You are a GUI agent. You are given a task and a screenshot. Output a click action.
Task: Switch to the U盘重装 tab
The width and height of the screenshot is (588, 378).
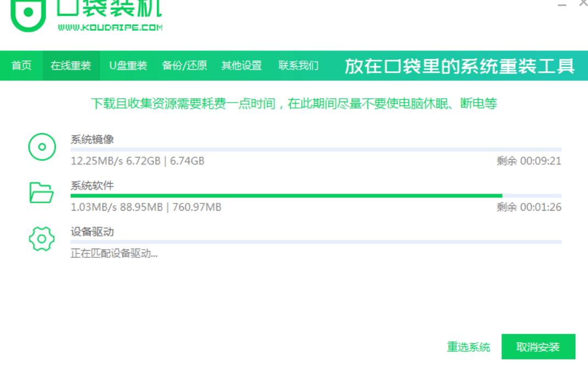tap(128, 66)
